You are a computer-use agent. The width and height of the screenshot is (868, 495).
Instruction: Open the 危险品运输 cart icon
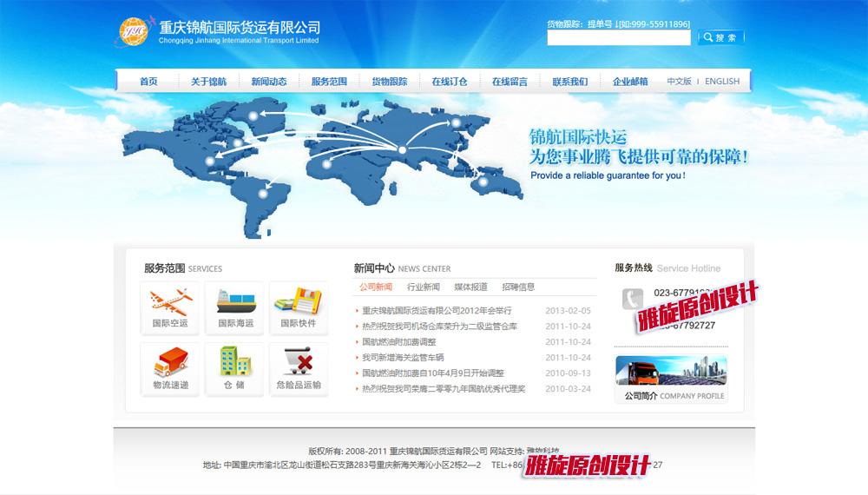point(299,362)
